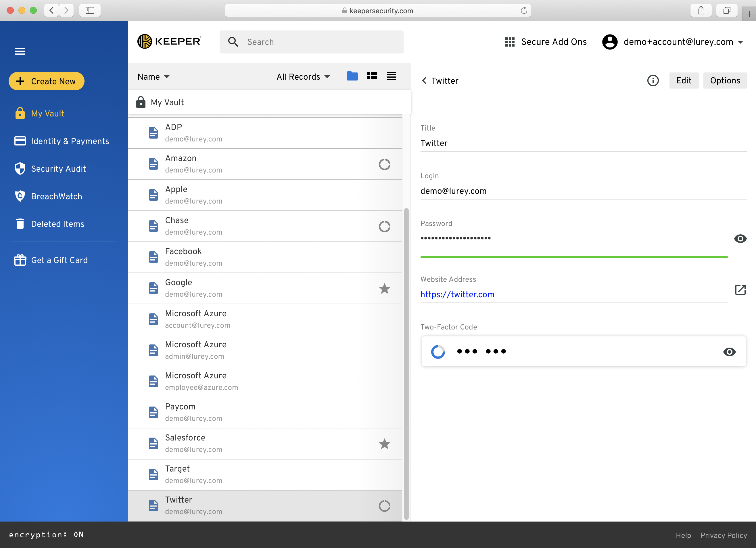The image size is (756, 548).
Task: Click the Title field value Twitter
Action: coord(434,143)
